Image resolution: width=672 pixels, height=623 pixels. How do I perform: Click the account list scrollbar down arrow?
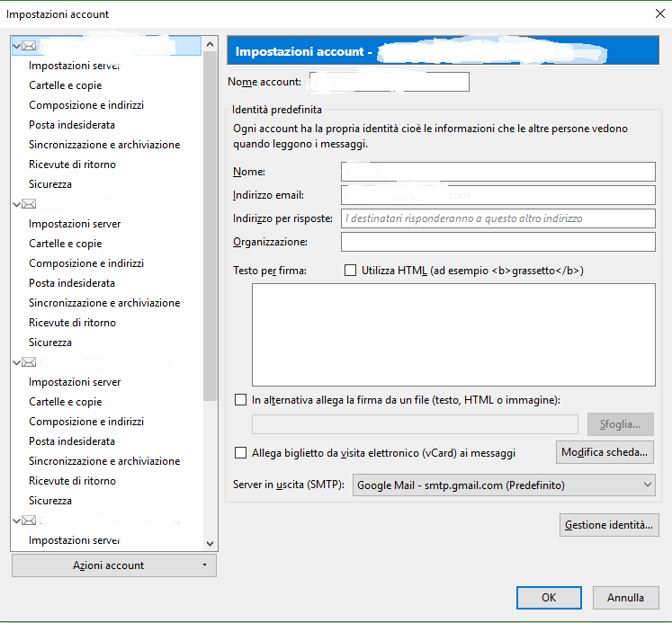210,543
